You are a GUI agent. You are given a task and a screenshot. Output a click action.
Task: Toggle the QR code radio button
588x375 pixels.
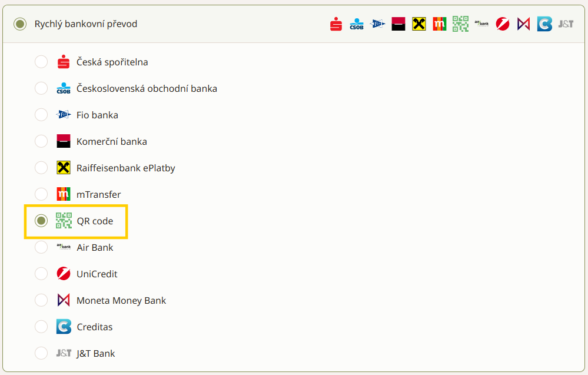coord(41,221)
